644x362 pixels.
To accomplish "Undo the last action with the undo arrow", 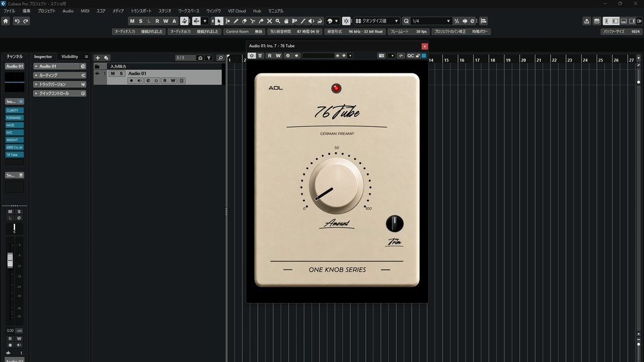I will click(x=17, y=21).
